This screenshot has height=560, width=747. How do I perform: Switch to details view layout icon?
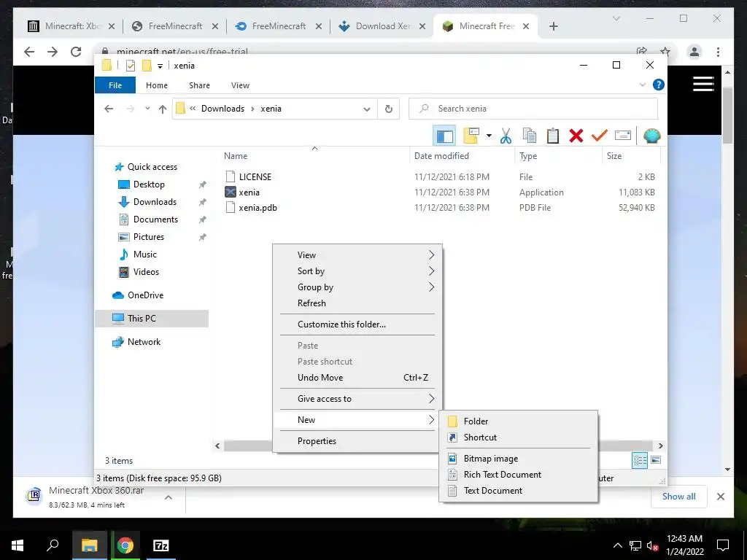[x=640, y=460]
